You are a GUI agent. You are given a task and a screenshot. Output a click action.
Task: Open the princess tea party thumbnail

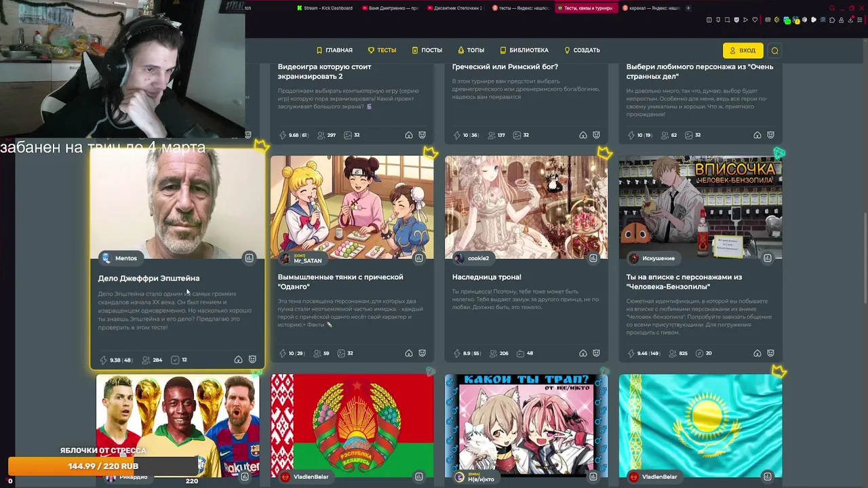tap(526, 208)
